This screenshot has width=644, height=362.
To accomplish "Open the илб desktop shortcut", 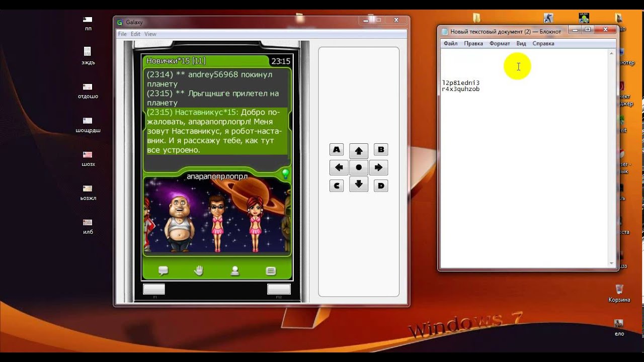I will tap(88, 226).
